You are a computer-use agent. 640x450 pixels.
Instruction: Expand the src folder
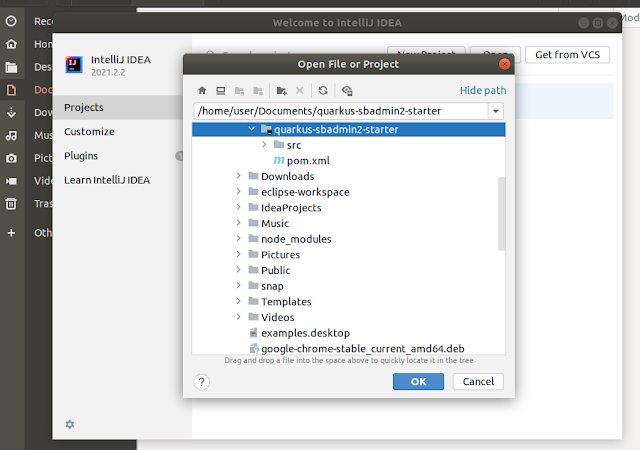point(264,145)
